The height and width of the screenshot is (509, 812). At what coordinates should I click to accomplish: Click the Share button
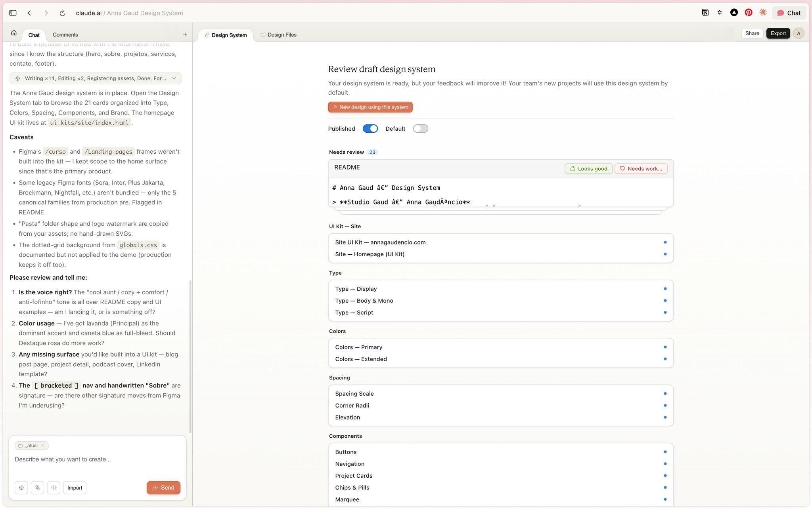pyautogui.click(x=752, y=34)
